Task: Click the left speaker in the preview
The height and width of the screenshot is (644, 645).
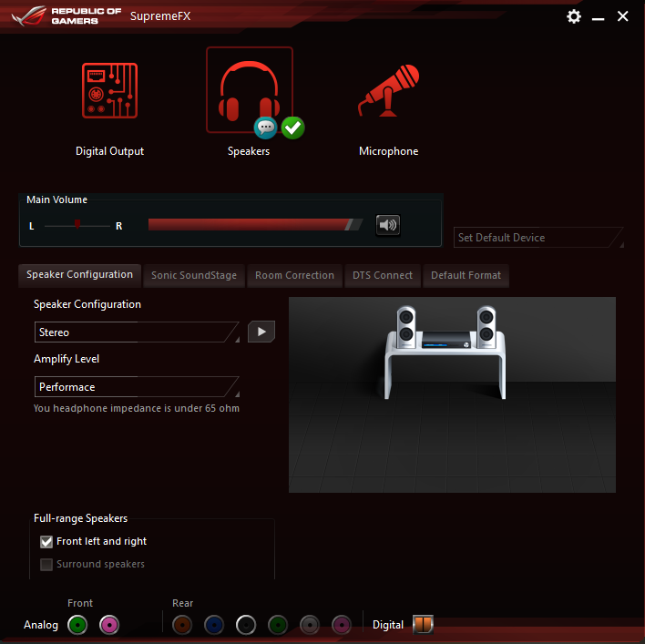Action: click(x=406, y=327)
